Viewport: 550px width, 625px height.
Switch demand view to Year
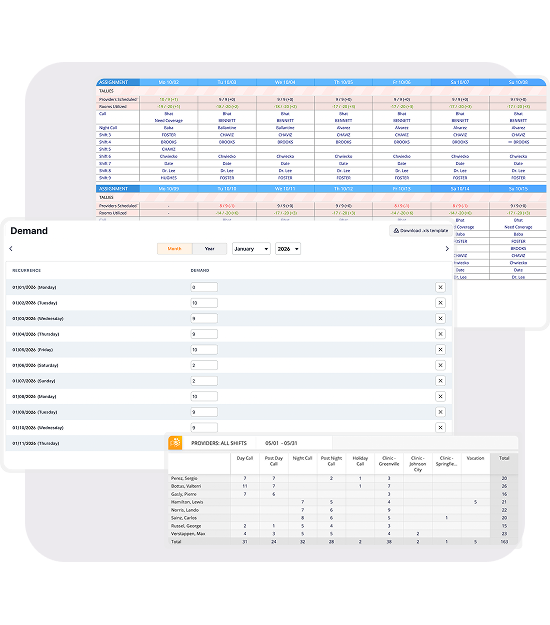coord(210,249)
